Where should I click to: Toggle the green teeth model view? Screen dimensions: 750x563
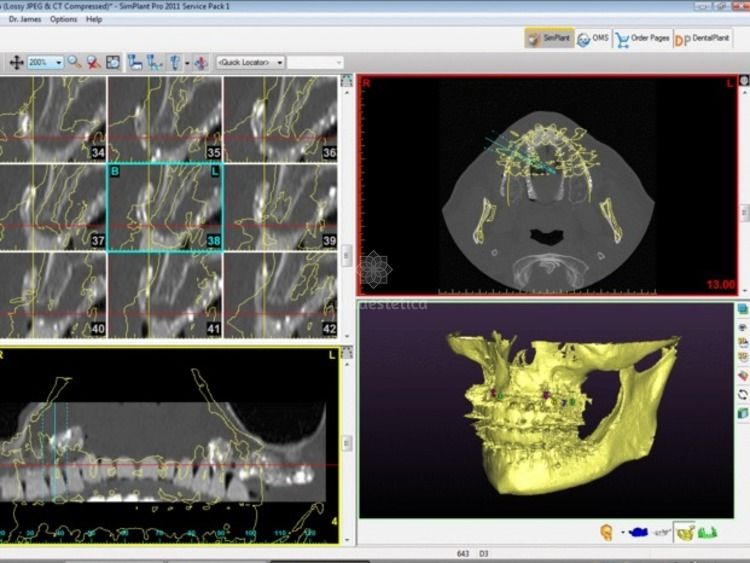pyautogui.click(x=709, y=532)
